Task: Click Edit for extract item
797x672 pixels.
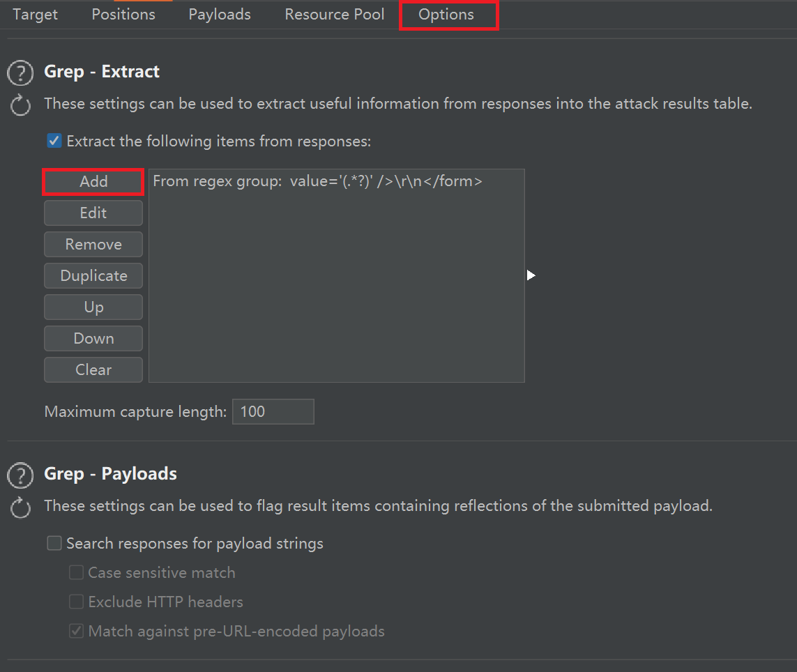Action: (x=93, y=213)
